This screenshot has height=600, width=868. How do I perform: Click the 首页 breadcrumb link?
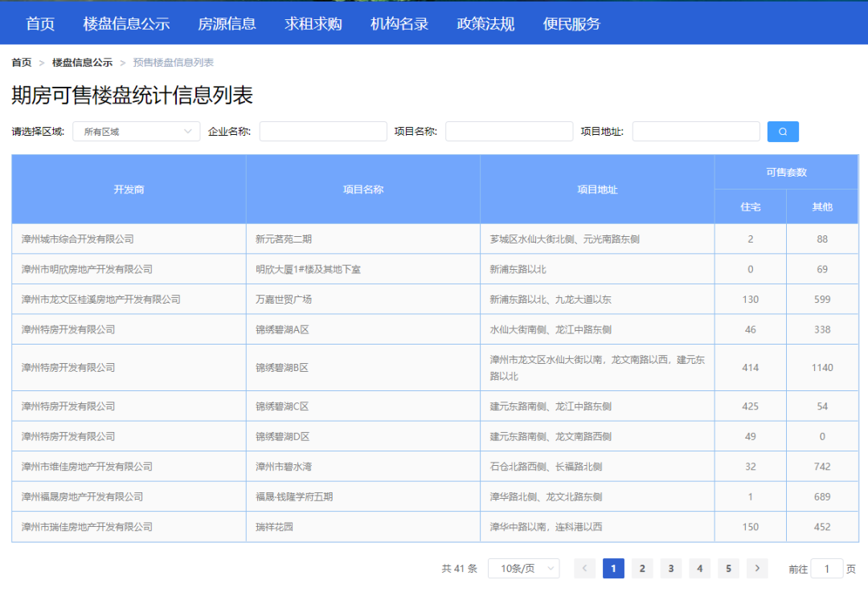tap(22, 63)
